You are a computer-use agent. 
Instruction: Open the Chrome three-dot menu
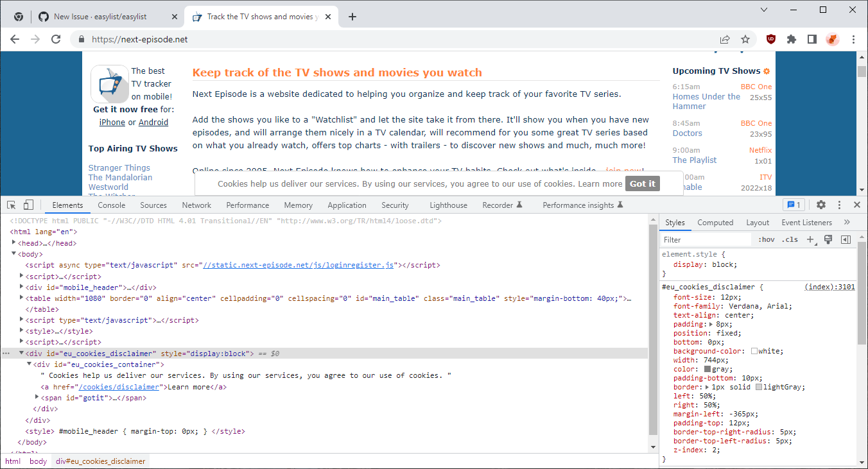click(854, 39)
